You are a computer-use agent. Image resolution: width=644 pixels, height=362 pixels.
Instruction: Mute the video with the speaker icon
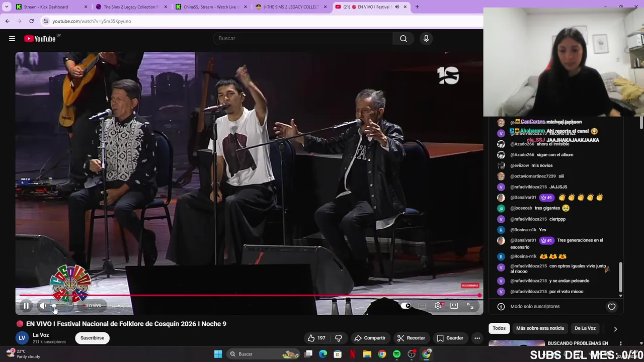(x=43, y=306)
